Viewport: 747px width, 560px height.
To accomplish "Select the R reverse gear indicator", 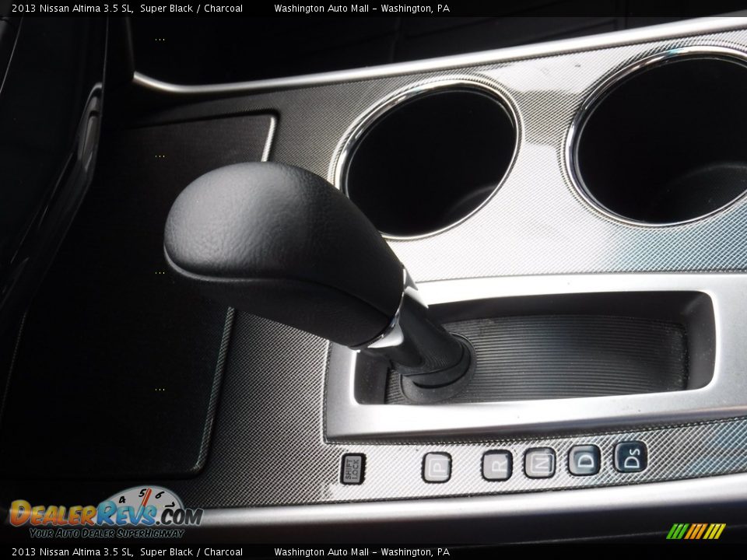I will coord(496,464).
